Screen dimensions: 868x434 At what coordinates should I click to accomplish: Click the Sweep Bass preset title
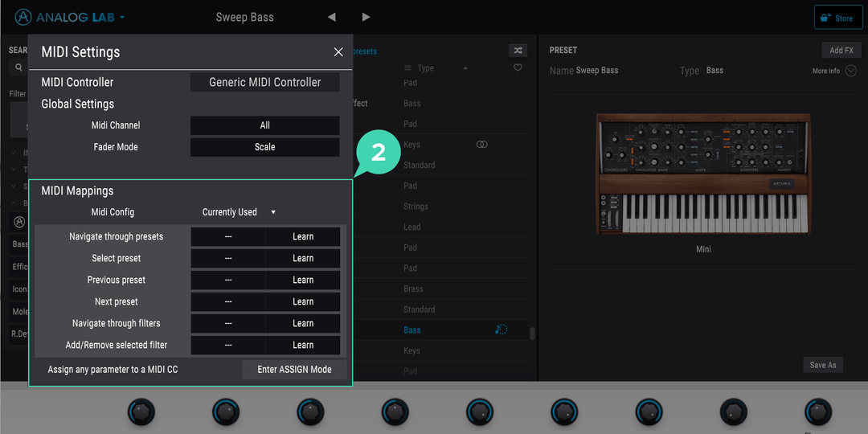pos(244,17)
